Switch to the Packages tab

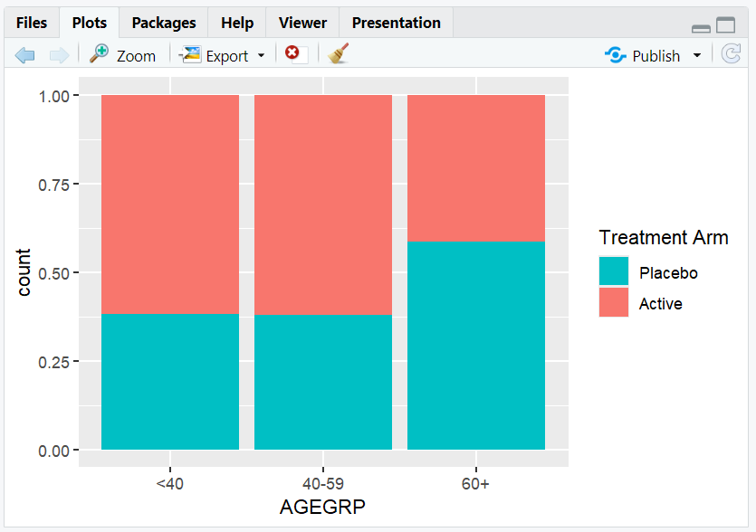[x=163, y=22]
